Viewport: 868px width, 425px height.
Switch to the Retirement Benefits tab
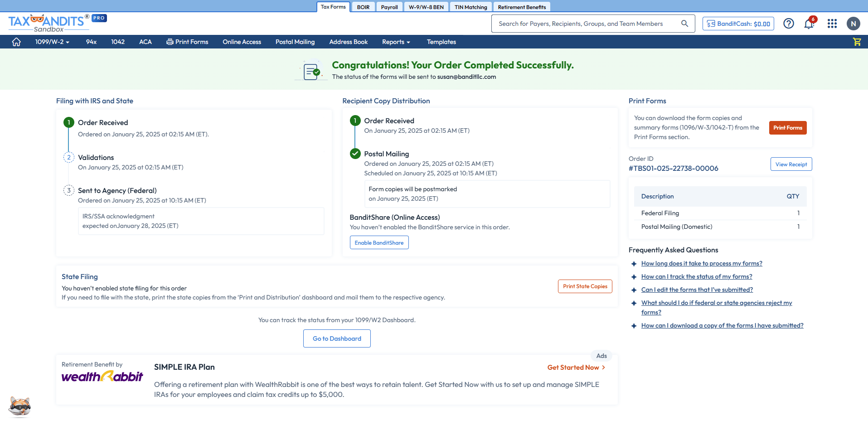tap(522, 7)
